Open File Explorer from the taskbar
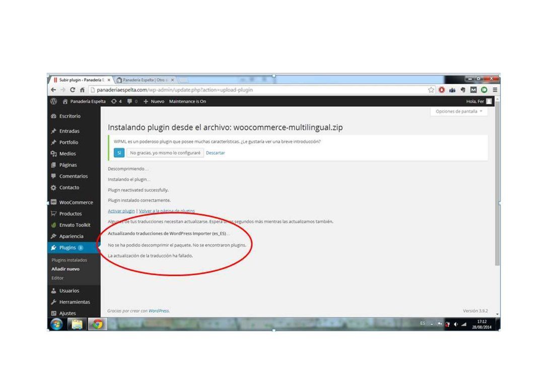The height and width of the screenshot is (392, 554). click(x=77, y=324)
